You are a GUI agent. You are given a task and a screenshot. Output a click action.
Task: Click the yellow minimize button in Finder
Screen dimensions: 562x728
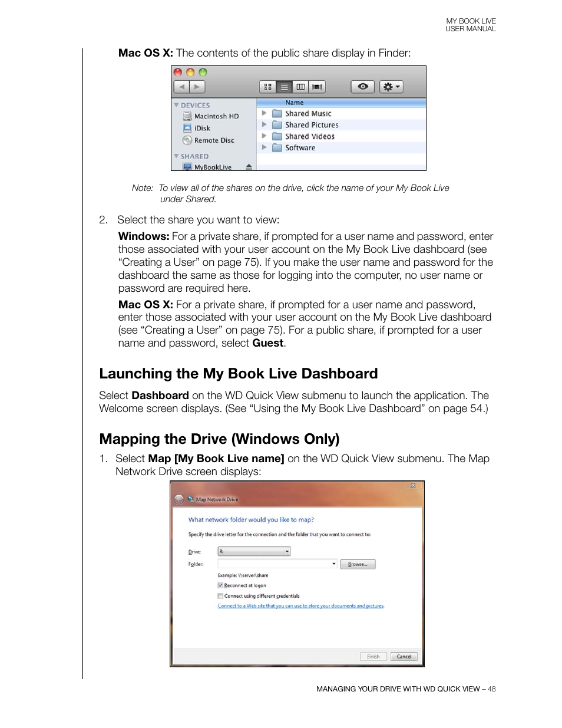pos(190,73)
